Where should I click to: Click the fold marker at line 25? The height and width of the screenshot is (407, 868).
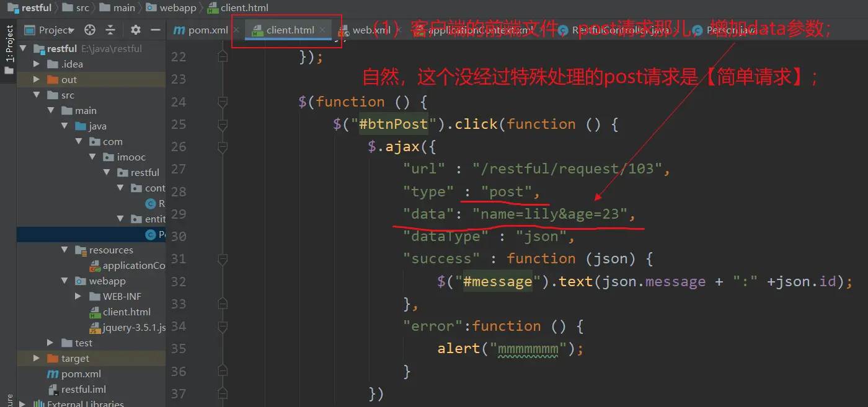point(223,124)
